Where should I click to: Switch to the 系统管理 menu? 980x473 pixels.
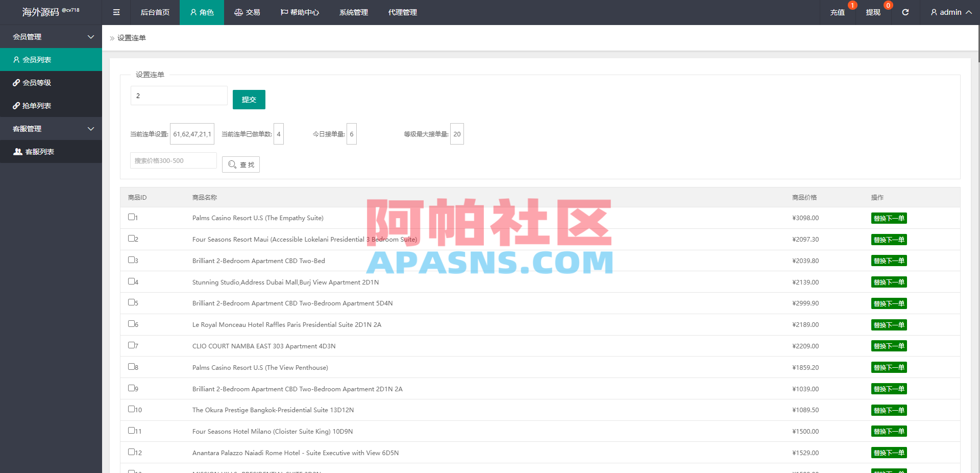coord(353,12)
